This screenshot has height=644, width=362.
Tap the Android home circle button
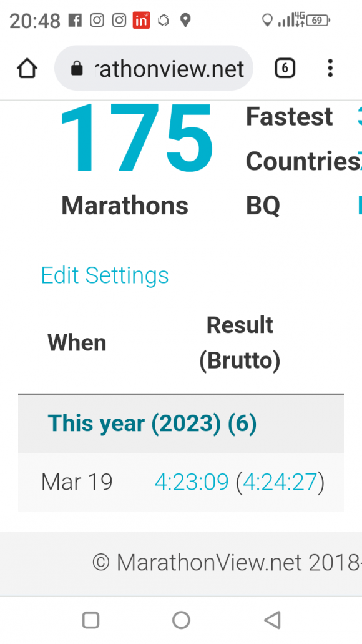point(181,620)
